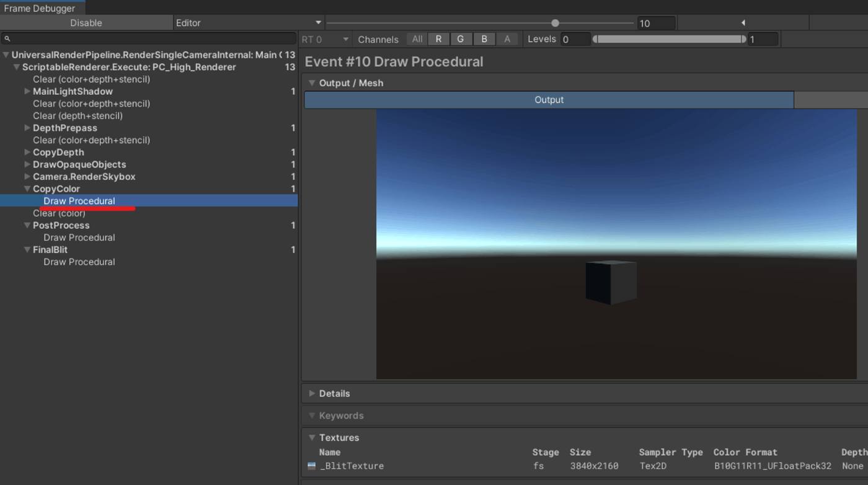Viewport: 868px width, 485px height.
Task: Open the Editor display target dropdown
Action: click(x=247, y=22)
